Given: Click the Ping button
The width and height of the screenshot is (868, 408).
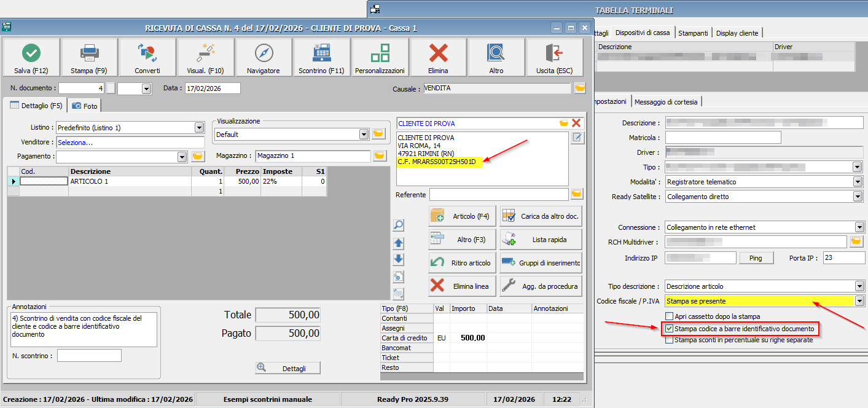Looking at the screenshot, I should tap(756, 258).
